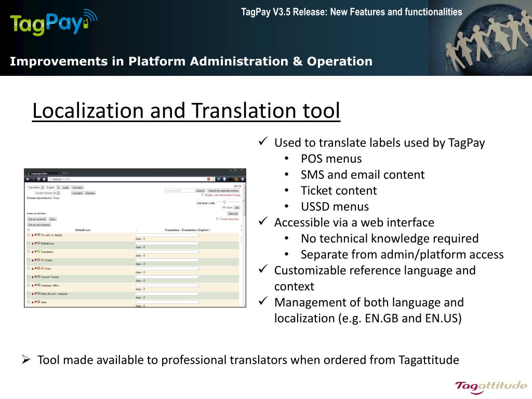Click the up arrow on 'chars' row
This screenshot has height=399, width=532.
pos(33,302)
